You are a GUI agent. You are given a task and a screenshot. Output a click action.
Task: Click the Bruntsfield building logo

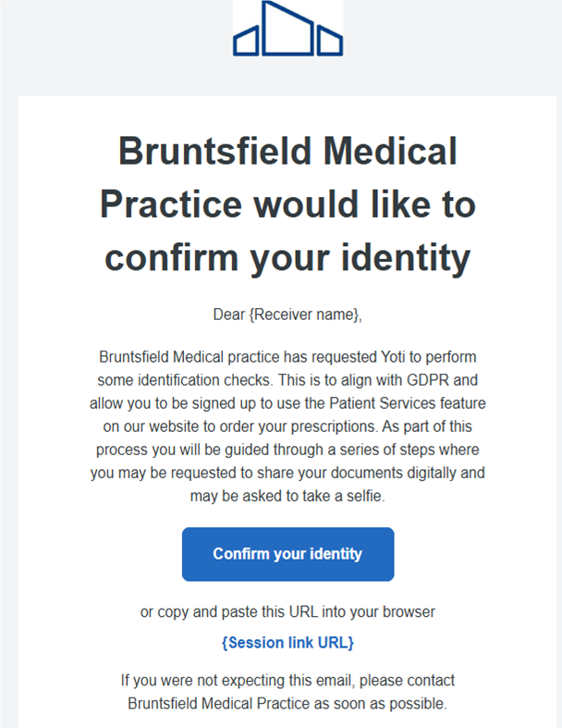pos(287,29)
